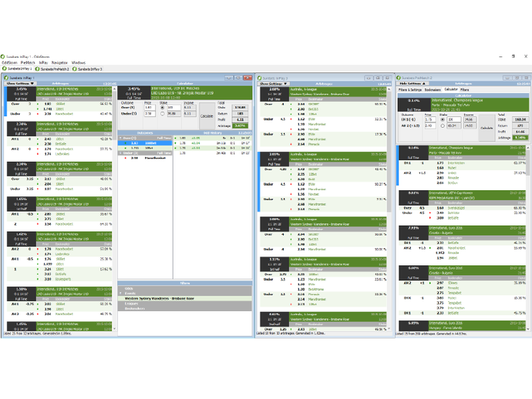The width and height of the screenshot is (532, 399).
Task: Open the Windows menu
Action: point(79,62)
